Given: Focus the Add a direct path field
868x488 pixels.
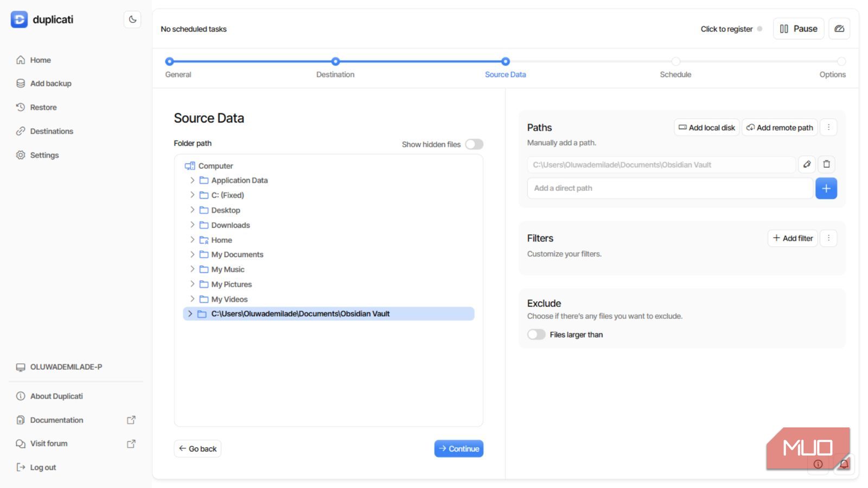Looking at the screenshot, I should pyautogui.click(x=670, y=188).
